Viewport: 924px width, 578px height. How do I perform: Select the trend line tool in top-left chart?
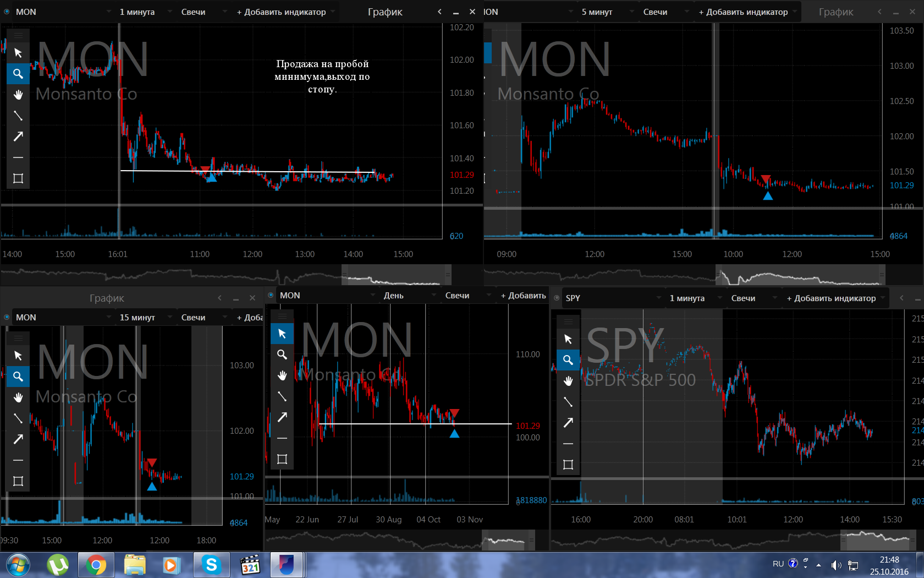click(18, 116)
